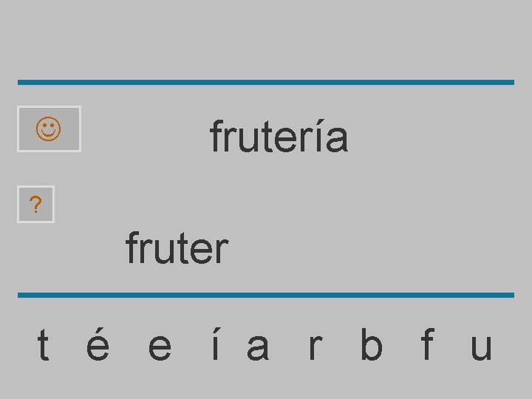Select the plain e letter tile

pos(159,346)
